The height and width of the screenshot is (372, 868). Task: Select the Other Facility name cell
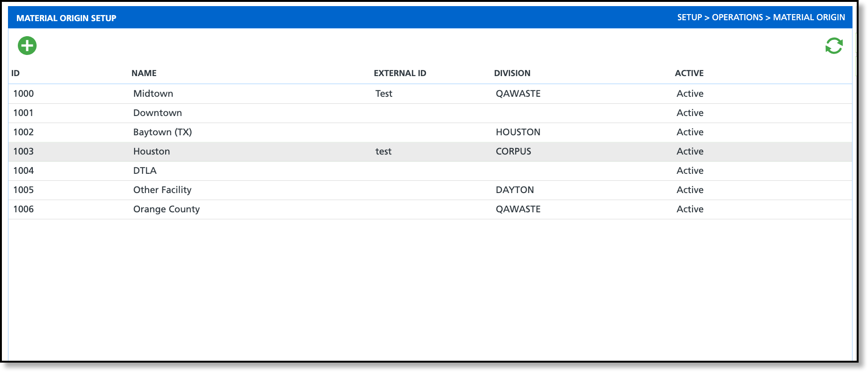tap(162, 190)
